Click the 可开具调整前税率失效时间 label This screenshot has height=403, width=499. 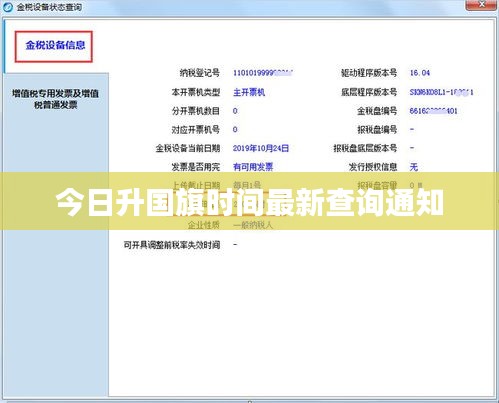[172, 245]
